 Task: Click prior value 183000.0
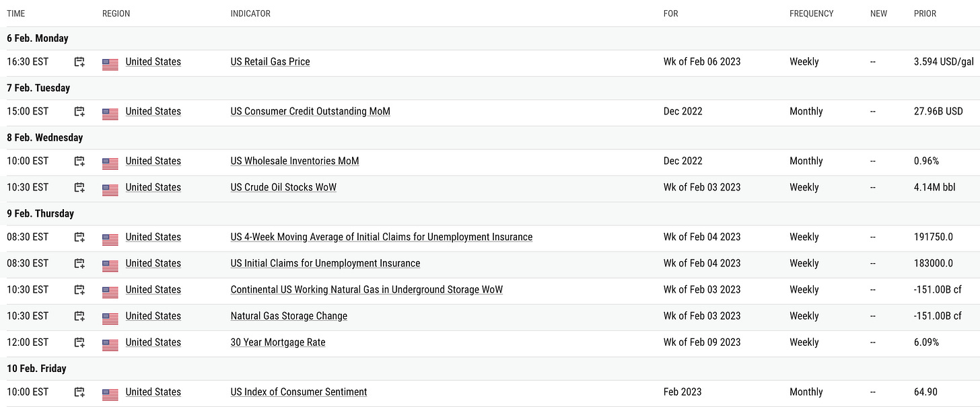click(x=933, y=264)
